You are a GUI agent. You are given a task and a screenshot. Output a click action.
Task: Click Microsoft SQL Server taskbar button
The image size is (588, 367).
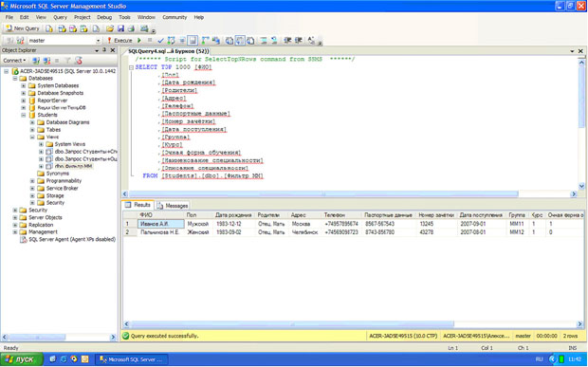click(x=131, y=359)
